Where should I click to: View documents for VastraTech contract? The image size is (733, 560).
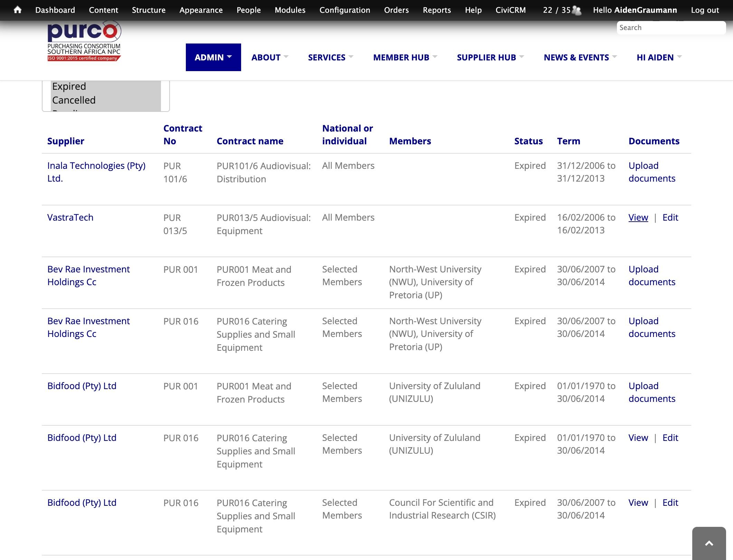[638, 218]
